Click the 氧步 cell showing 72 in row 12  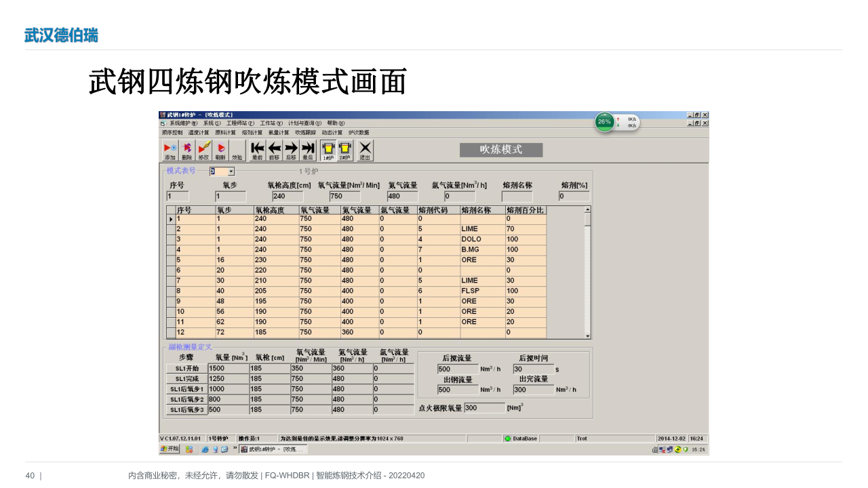coord(235,332)
